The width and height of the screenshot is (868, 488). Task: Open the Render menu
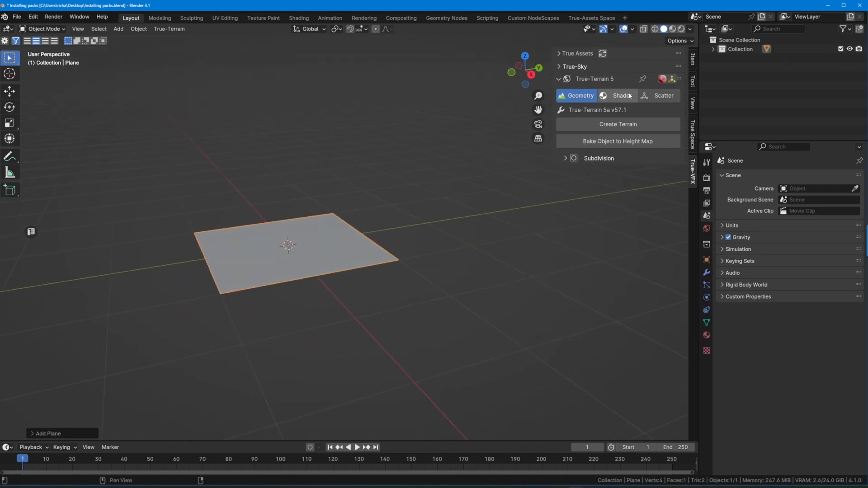(x=53, y=17)
